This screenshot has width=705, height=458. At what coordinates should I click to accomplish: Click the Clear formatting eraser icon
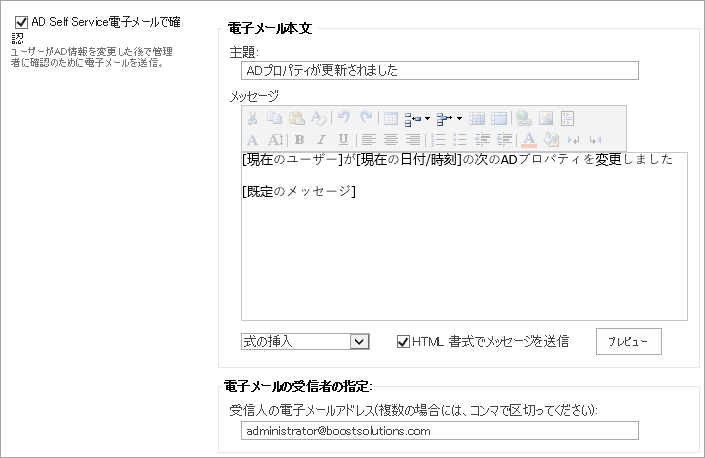tap(319, 118)
